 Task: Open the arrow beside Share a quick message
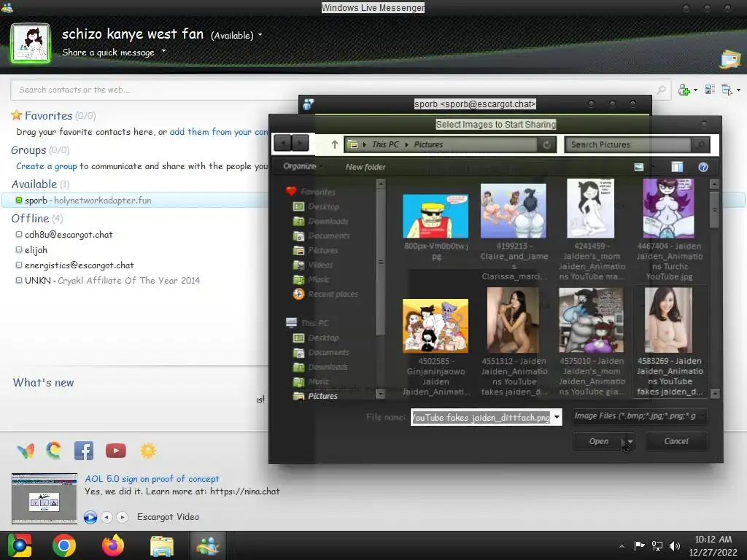(163, 51)
